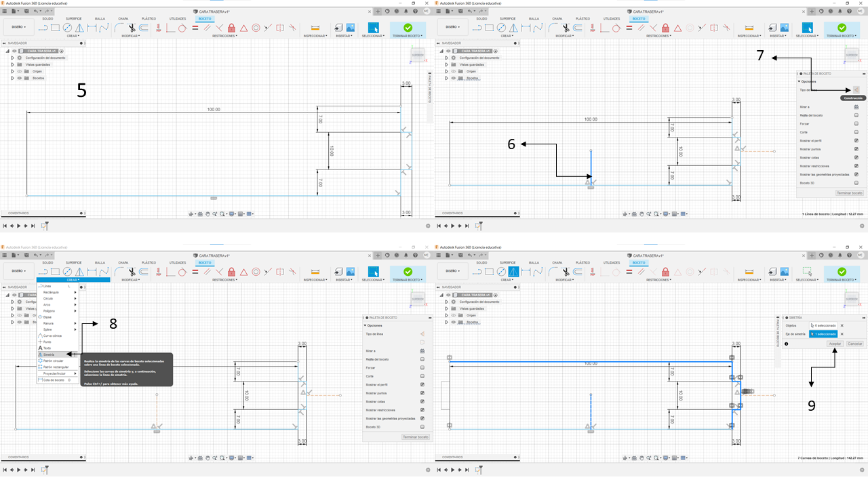Enable Boceto 3D in the window with the Construcción tooltip

point(856,183)
